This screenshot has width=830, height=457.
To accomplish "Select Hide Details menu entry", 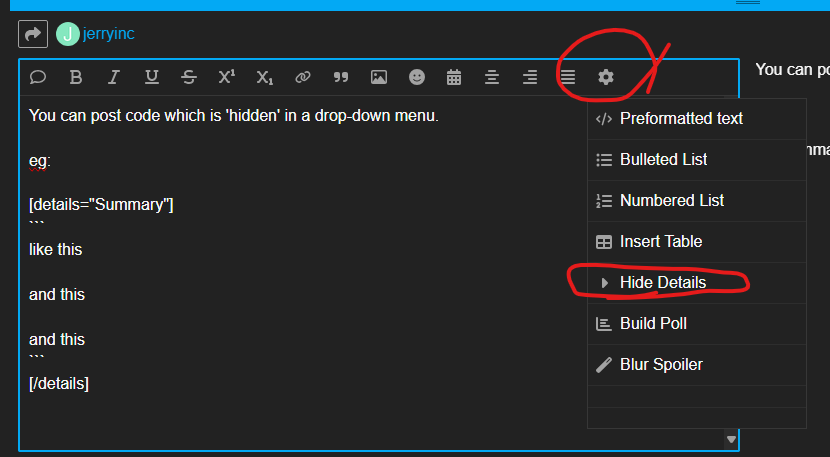I will click(x=697, y=283).
